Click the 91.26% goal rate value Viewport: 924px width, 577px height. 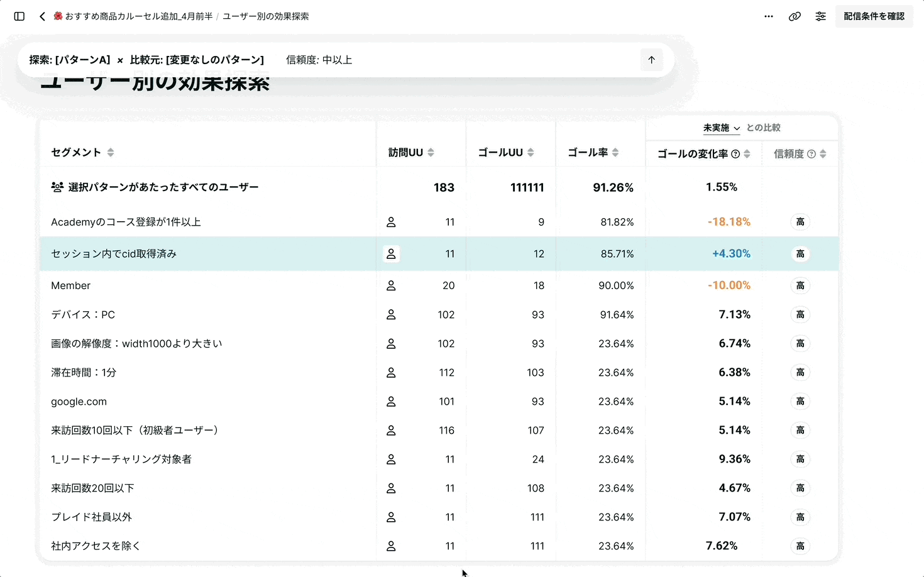coord(613,187)
